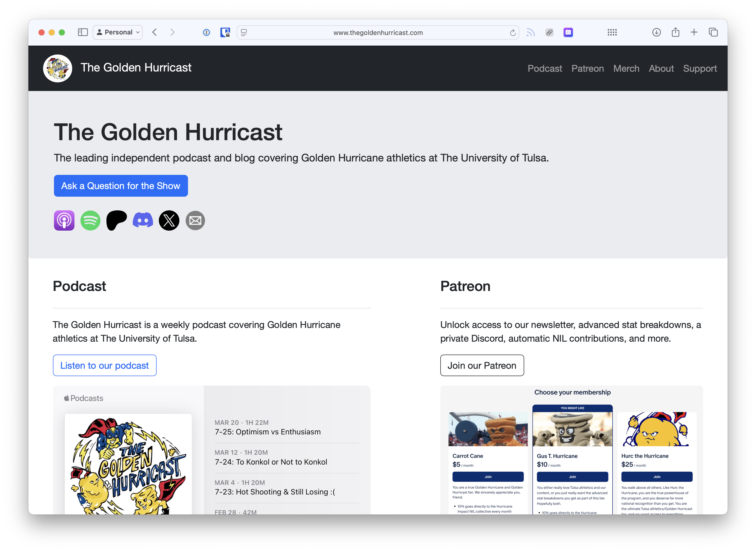Show Safari downloads
Screen dimensions: 756x552
[656, 32]
